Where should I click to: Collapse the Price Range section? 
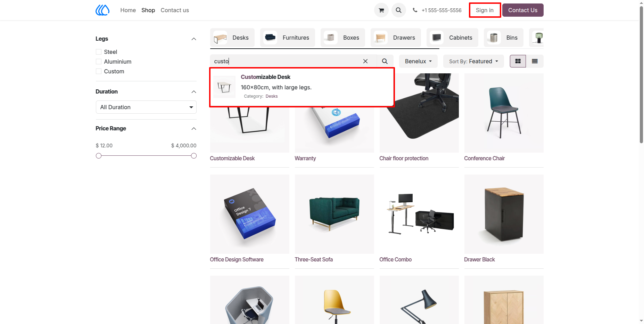194,129
